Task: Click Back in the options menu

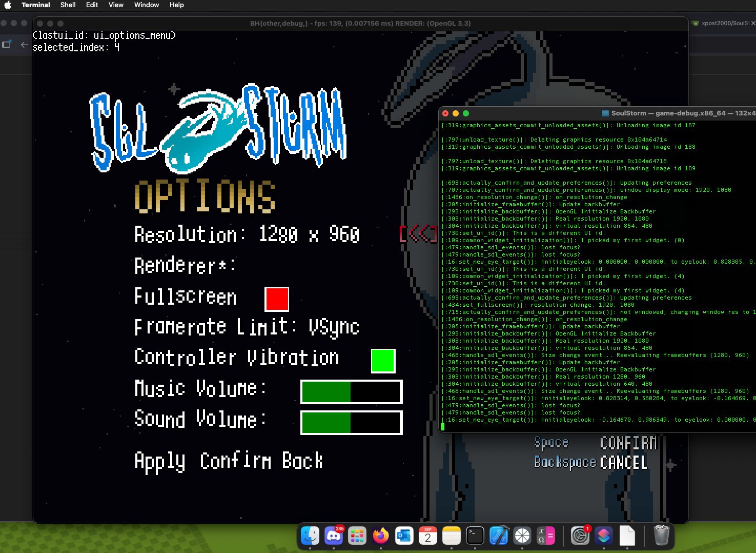Action: point(302,461)
